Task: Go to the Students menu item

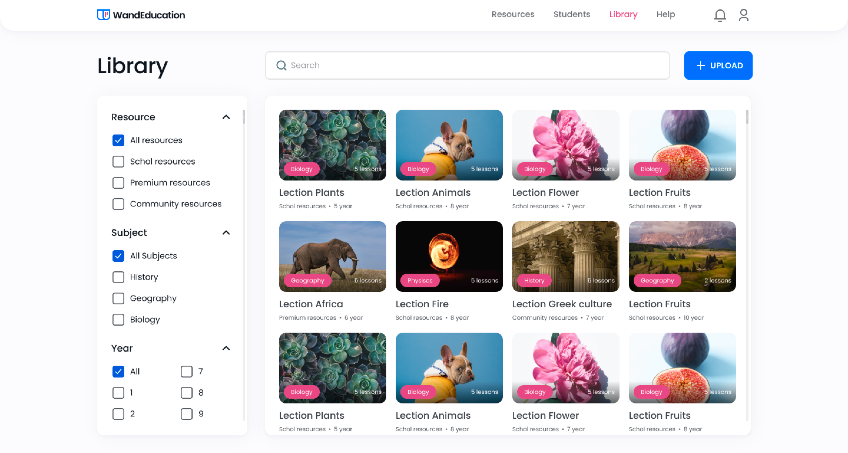Action: click(x=571, y=15)
